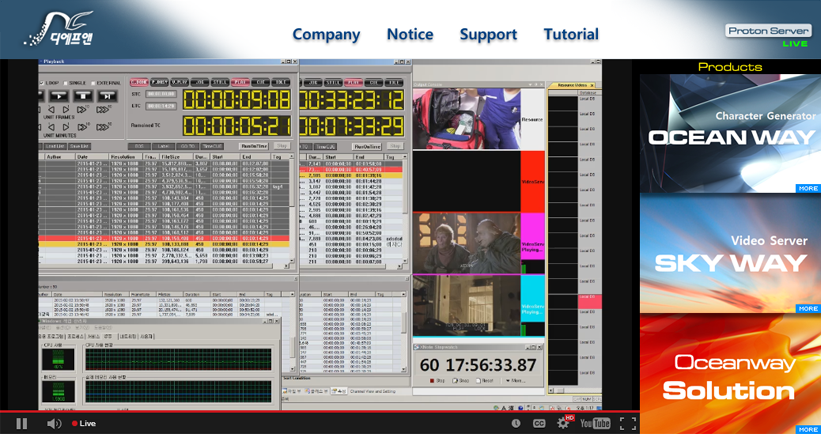Viewport: 821px width, 434px height.
Task: Open the Oceanway Solution banner
Action: coord(730,374)
